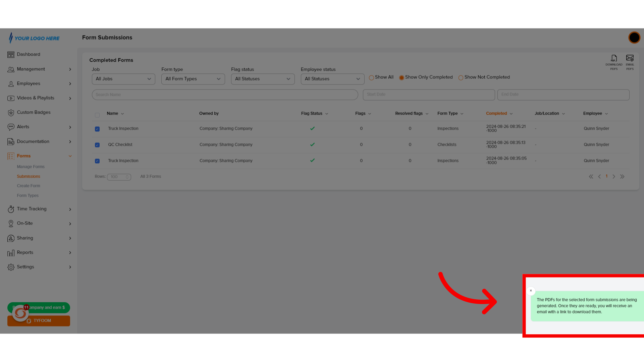The image size is (644, 362).
Task: Click page 1 pagination button
Action: click(x=607, y=176)
